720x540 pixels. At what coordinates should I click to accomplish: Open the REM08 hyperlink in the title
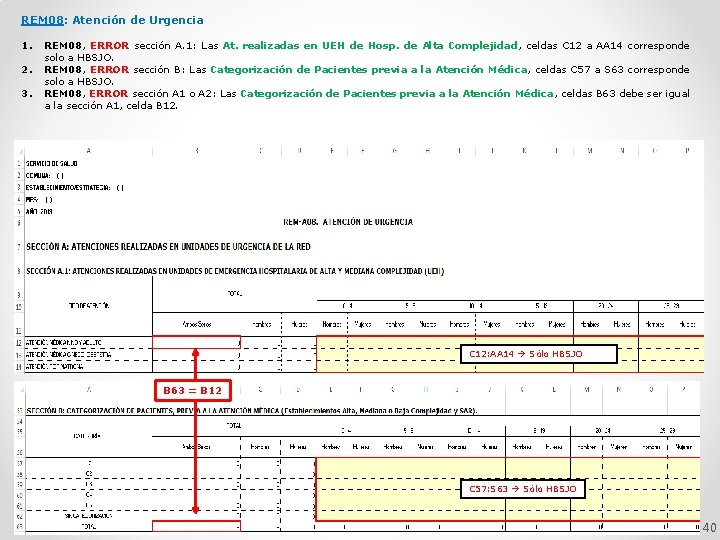[42, 20]
